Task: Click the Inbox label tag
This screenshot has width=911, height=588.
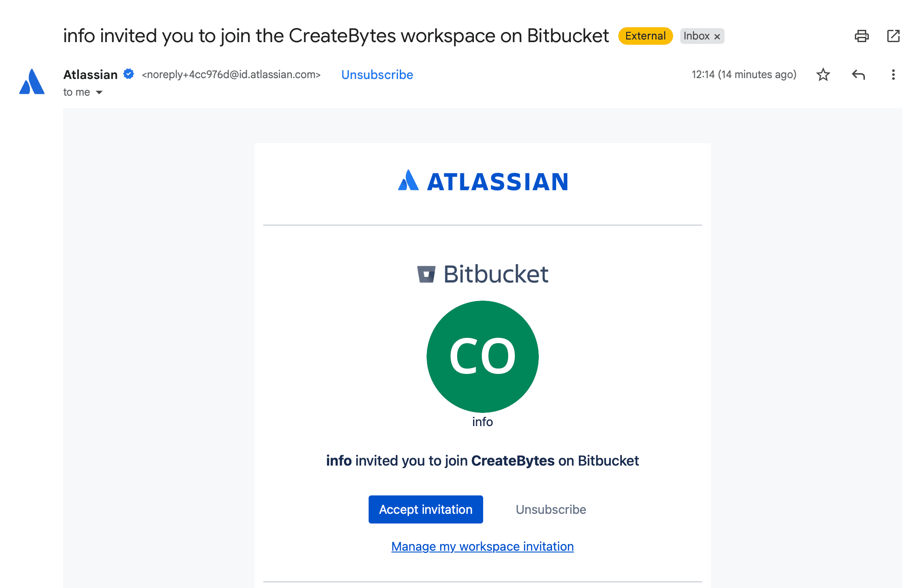Action: 696,36
